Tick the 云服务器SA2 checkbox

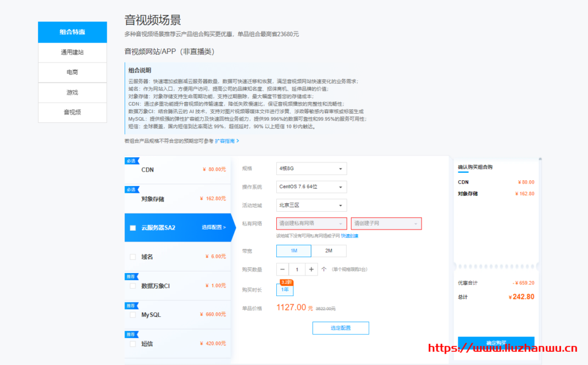133,228
